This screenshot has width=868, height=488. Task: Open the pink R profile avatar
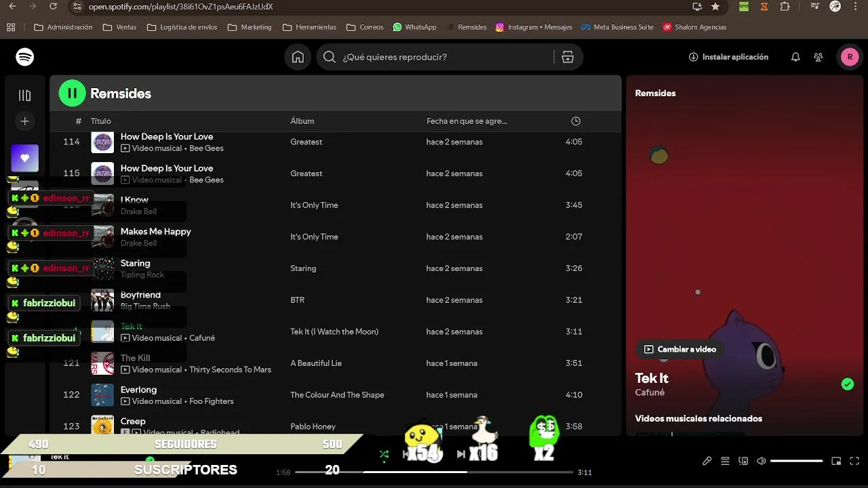click(850, 57)
